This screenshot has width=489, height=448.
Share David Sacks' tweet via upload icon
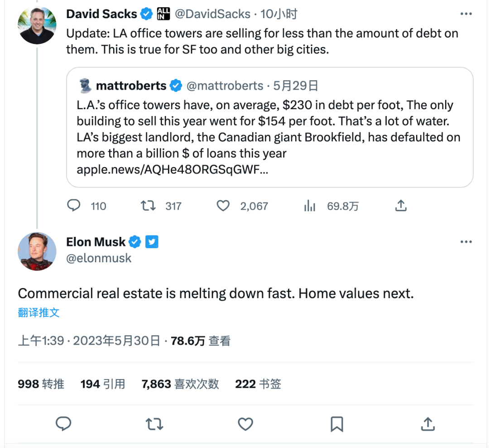(x=400, y=206)
